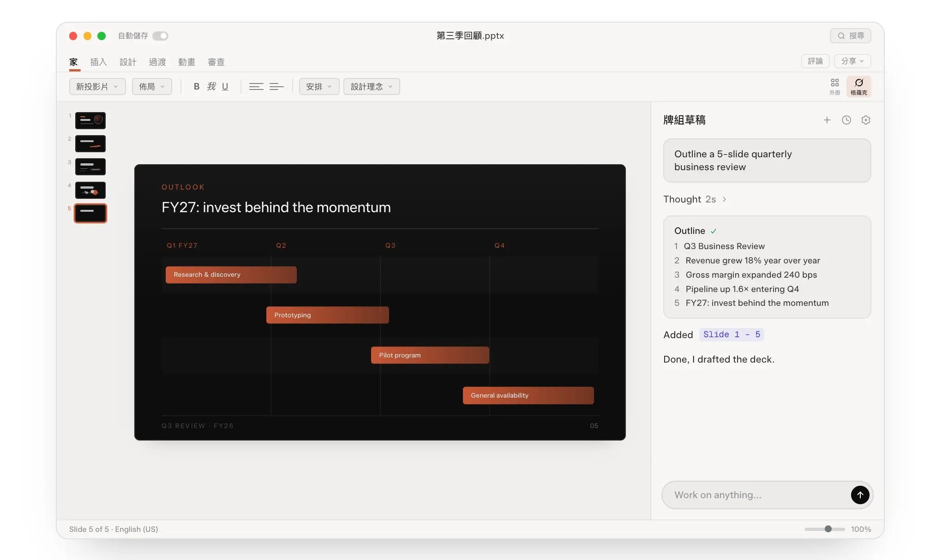The width and height of the screenshot is (936, 560).
Task: Toggle italic formatting with 我 icon
Action: pos(211,87)
